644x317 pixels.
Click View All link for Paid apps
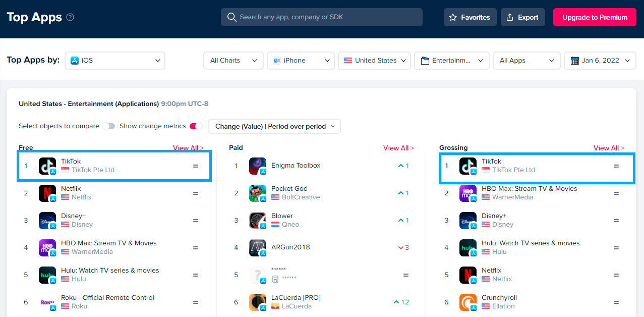[398, 148]
